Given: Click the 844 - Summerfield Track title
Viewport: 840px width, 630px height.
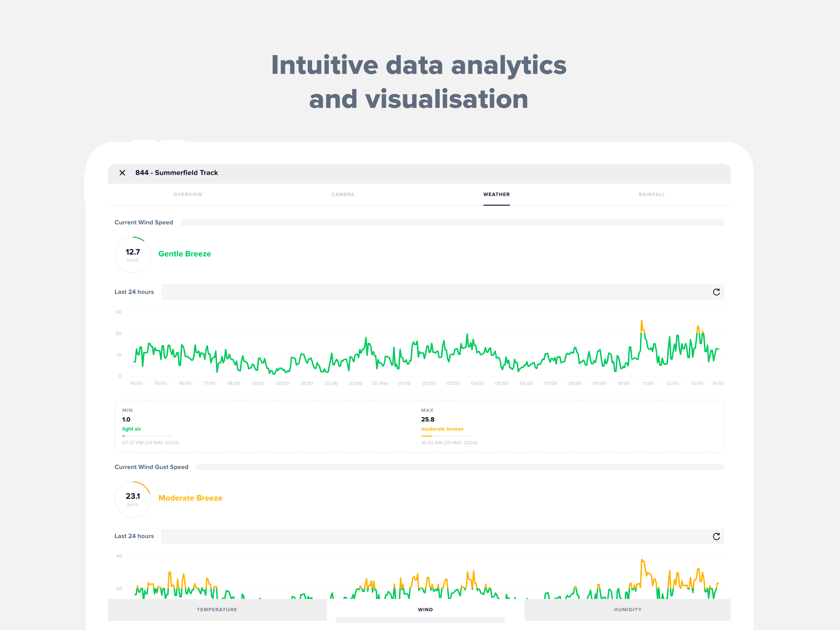Looking at the screenshot, I should [176, 173].
